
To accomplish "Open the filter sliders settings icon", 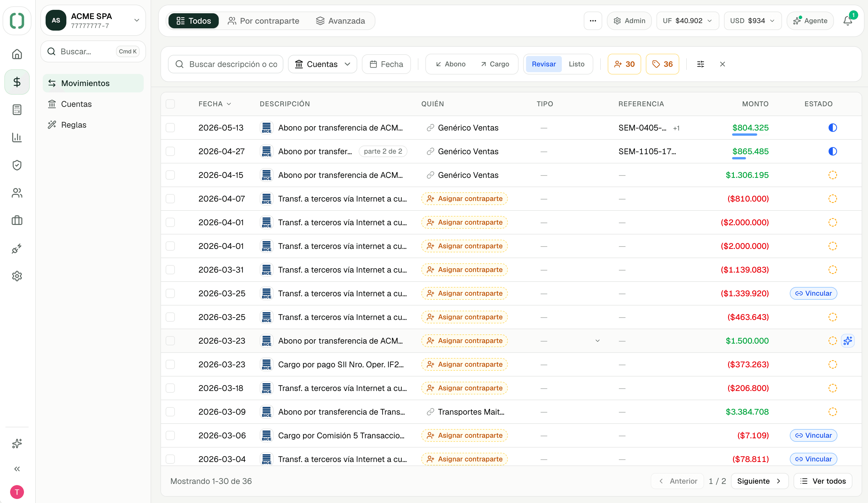I will click(701, 64).
